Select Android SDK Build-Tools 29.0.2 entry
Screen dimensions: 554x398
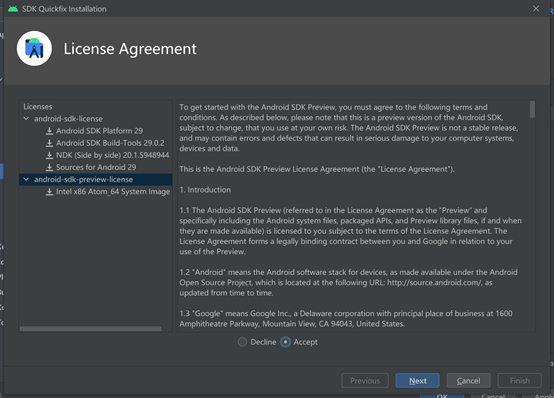[x=110, y=143]
